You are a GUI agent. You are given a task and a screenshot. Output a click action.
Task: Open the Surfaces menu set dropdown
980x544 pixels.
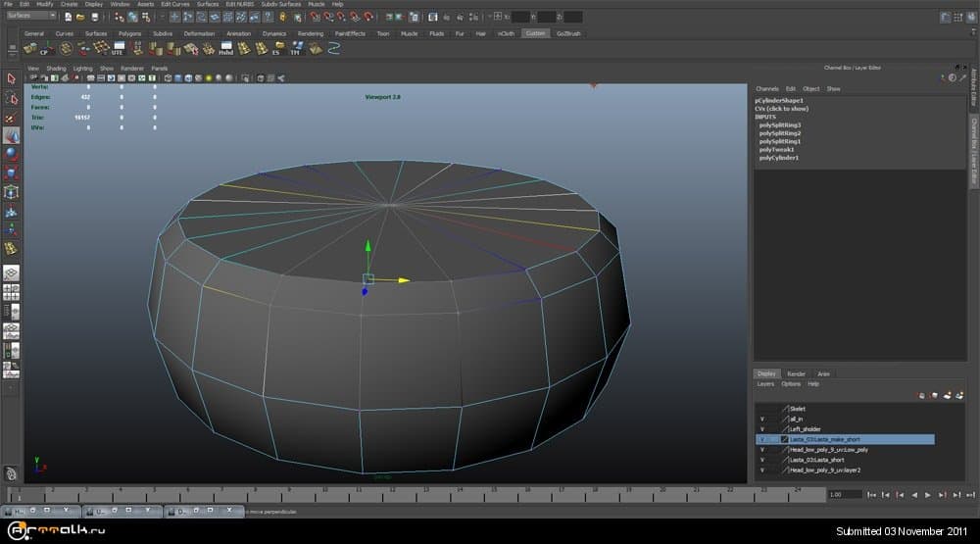point(29,16)
